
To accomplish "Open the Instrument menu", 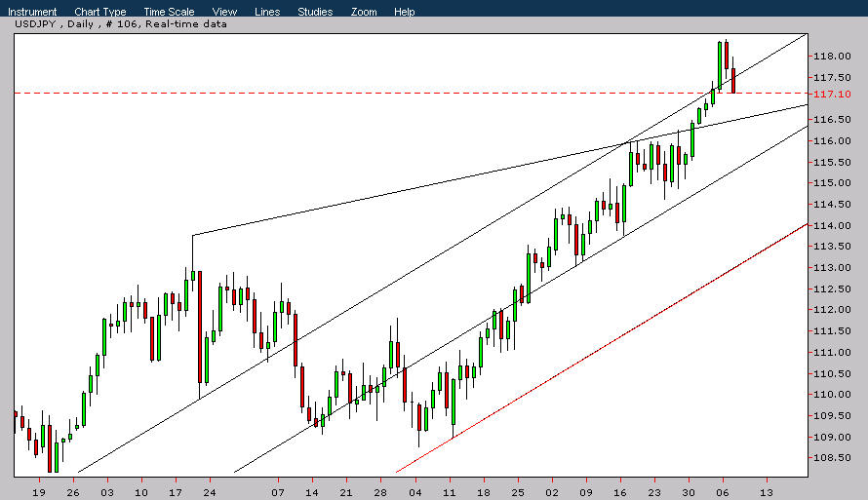I will (x=32, y=12).
